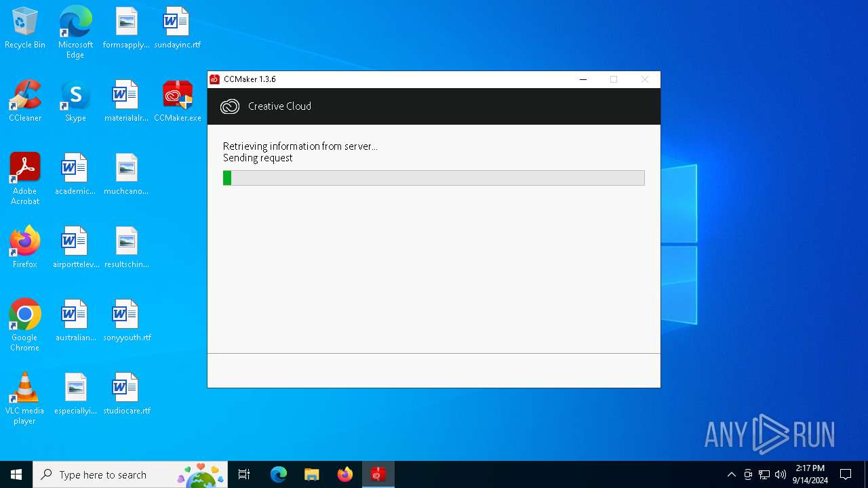Open Skype desktop shortcut
The height and width of the screenshot is (488, 868).
[x=75, y=101]
